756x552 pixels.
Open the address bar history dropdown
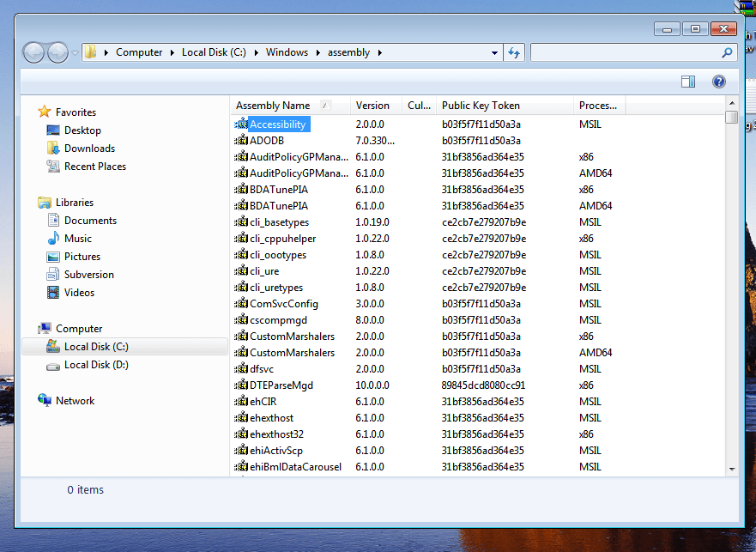tap(494, 52)
